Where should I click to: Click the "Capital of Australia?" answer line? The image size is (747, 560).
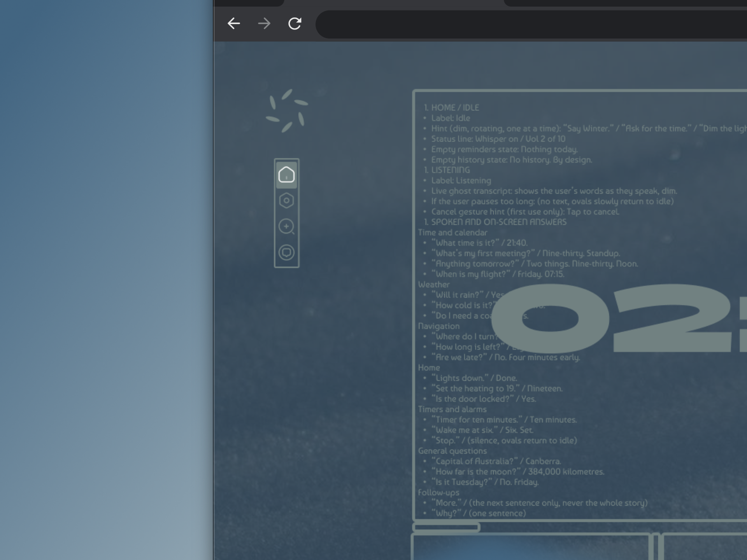pos(496,461)
